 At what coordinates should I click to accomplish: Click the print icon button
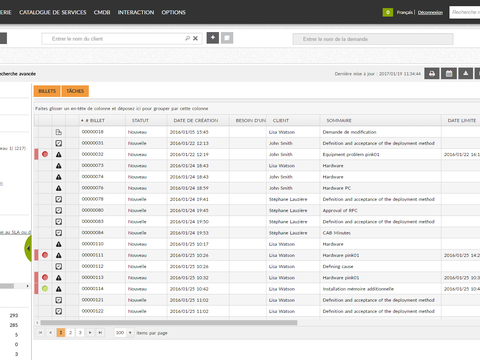tap(432, 74)
